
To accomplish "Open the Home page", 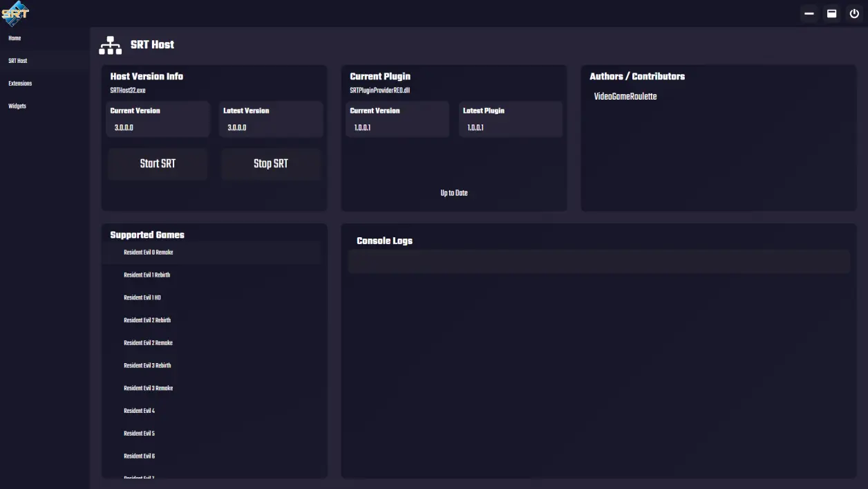I will click(x=44, y=38).
